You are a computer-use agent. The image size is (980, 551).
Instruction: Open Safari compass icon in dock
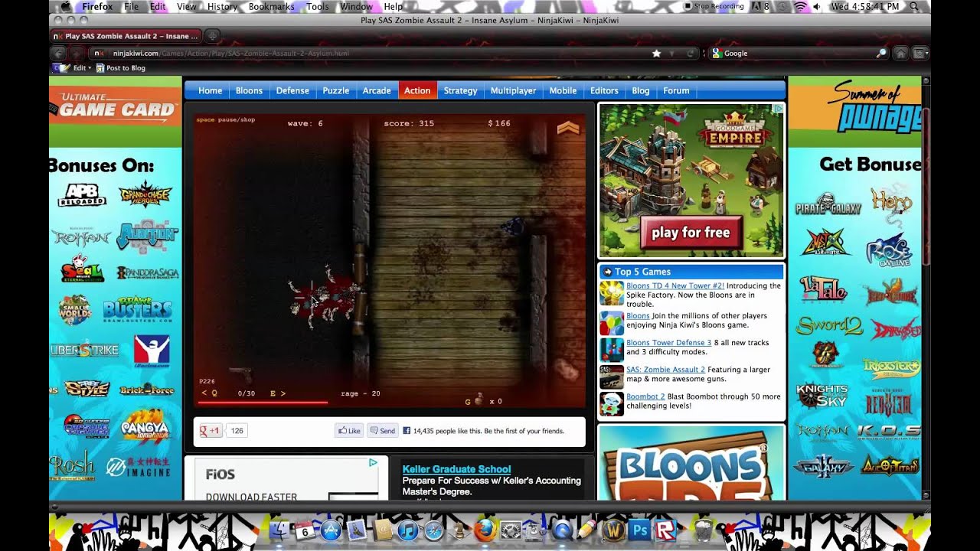click(433, 530)
